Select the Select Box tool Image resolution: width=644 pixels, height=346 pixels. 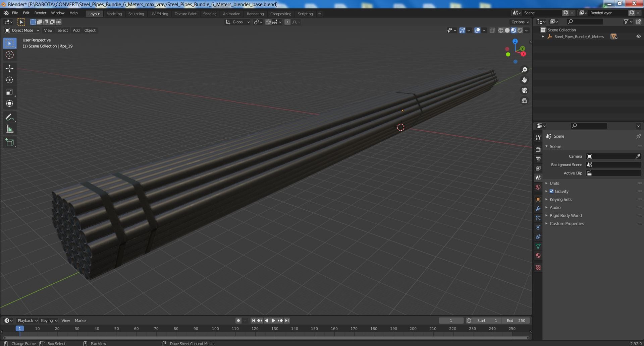coord(9,43)
